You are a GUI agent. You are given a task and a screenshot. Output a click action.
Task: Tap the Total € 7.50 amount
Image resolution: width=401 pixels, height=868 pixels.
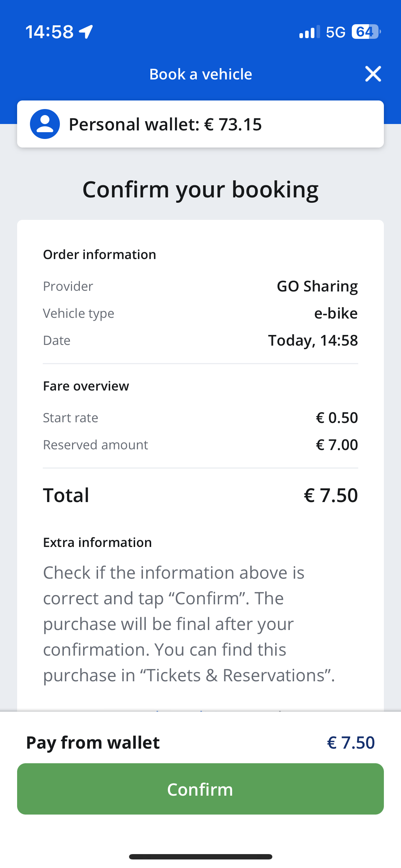click(331, 495)
